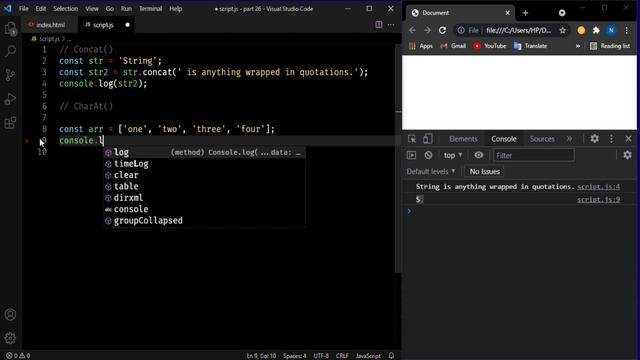Reload the Chrome page

(442, 30)
